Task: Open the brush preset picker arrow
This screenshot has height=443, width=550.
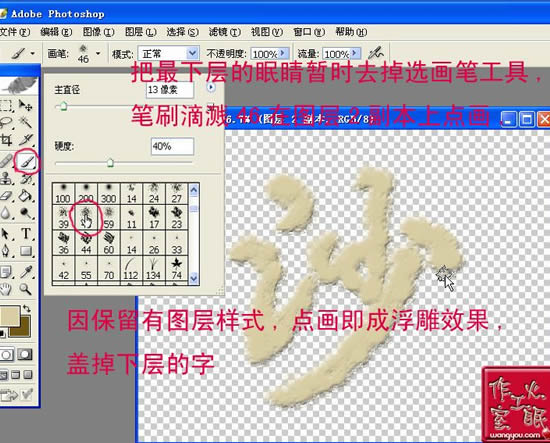Action: point(98,54)
